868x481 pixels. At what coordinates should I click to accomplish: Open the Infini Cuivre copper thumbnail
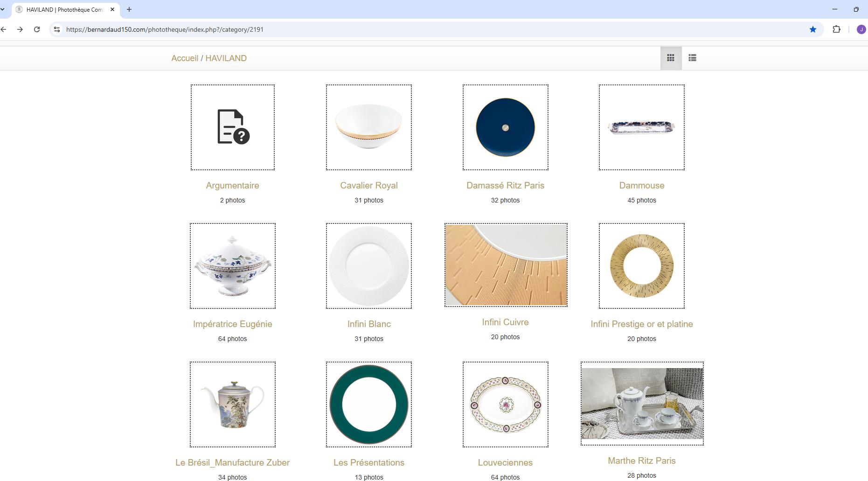pyautogui.click(x=506, y=265)
